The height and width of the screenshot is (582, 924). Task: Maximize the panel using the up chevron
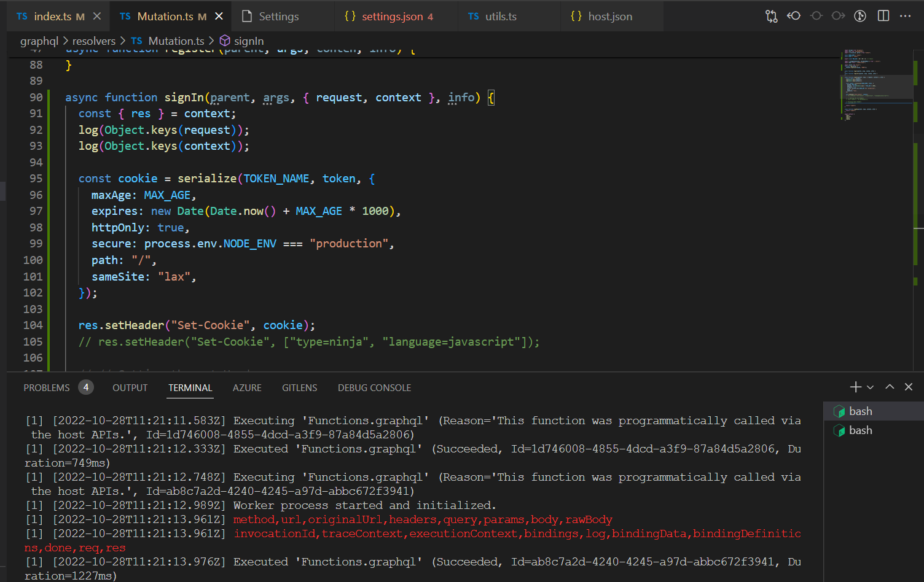pos(890,387)
